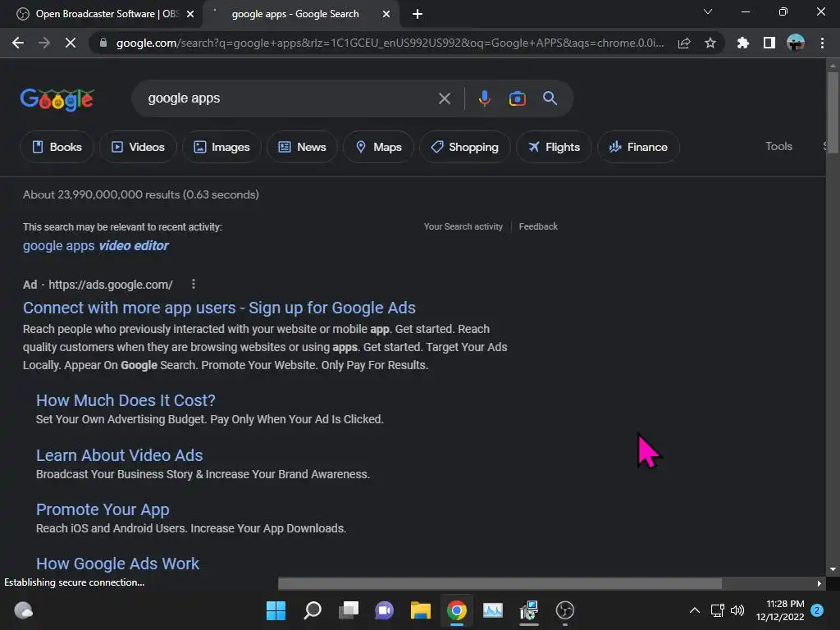Open Finance results

638,147
